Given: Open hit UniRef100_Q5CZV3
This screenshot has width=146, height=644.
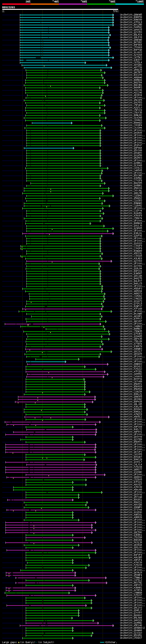Looking at the screenshot, I should [131, 608].
